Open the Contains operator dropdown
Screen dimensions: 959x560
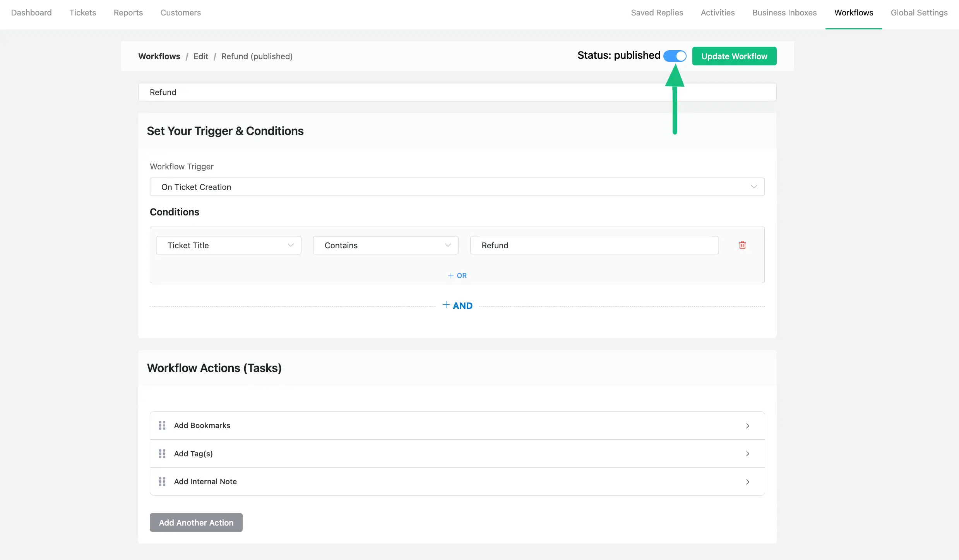(386, 245)
